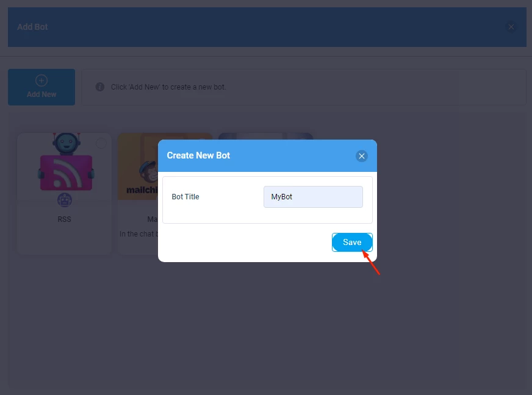
Task: Click the small robot icon under RSS
Action: tap(65, 200)
